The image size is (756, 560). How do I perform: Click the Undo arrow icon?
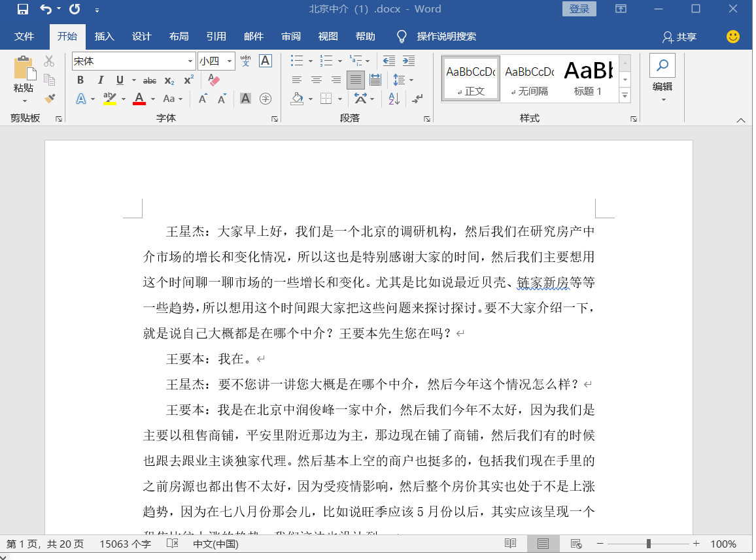[x=45, y=9]
